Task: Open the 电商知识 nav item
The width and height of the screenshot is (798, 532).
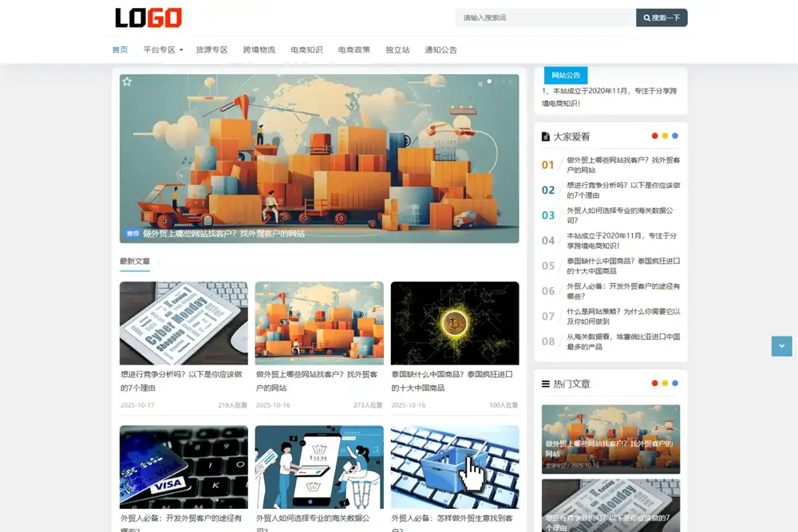Action: coord(306,49)
